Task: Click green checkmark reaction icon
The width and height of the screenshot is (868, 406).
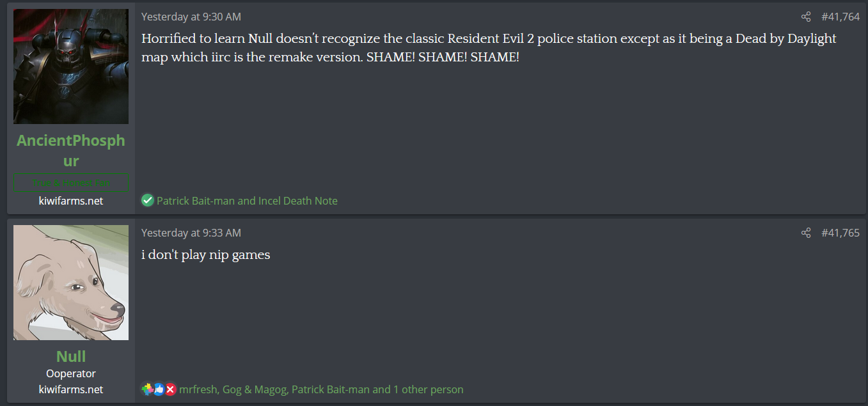Action: (x=148, y=201)
